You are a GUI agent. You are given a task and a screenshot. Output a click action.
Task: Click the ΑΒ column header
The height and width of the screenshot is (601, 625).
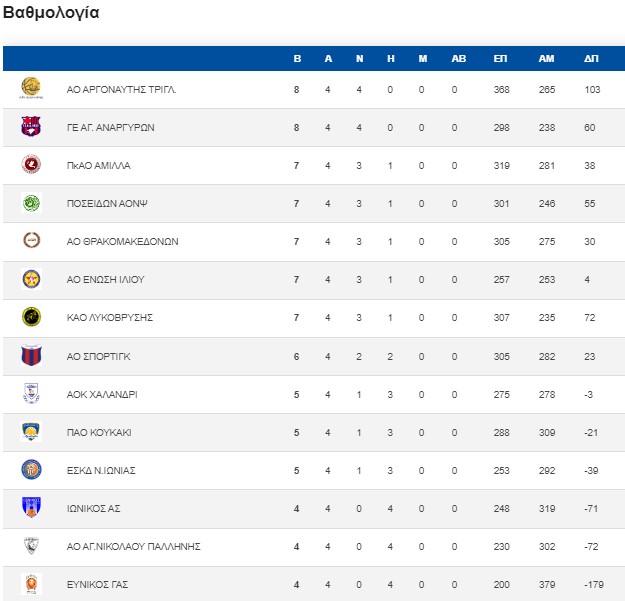(459, 59)
